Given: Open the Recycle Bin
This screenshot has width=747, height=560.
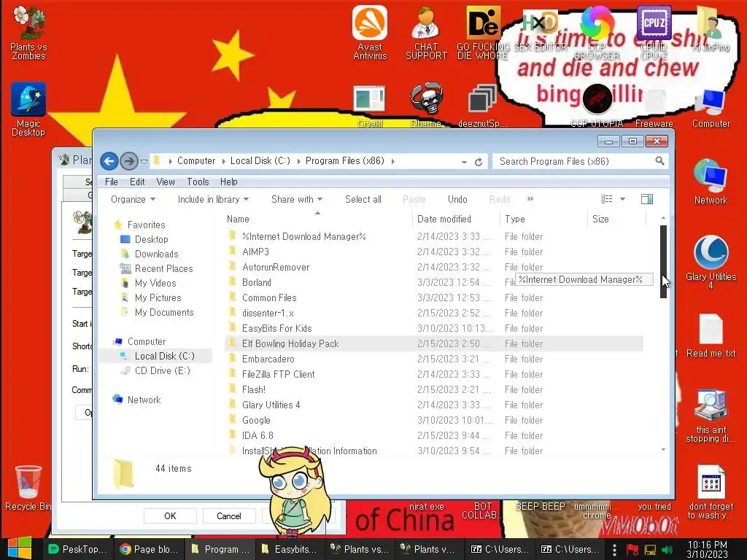Looking at the screenshot, I should click(28, 488).
